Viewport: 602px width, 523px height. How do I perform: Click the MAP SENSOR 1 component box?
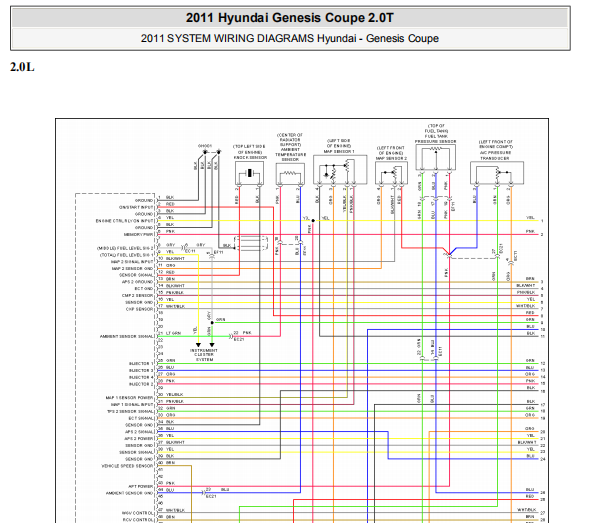pos(340,170)
